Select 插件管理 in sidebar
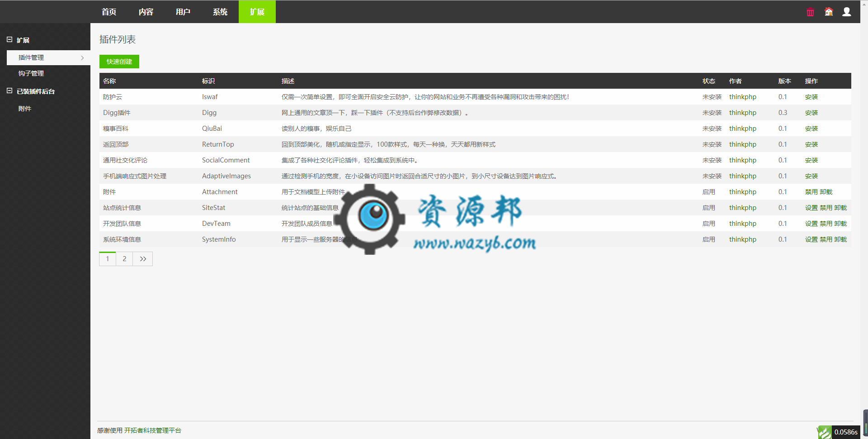 (x=48, y=57)
